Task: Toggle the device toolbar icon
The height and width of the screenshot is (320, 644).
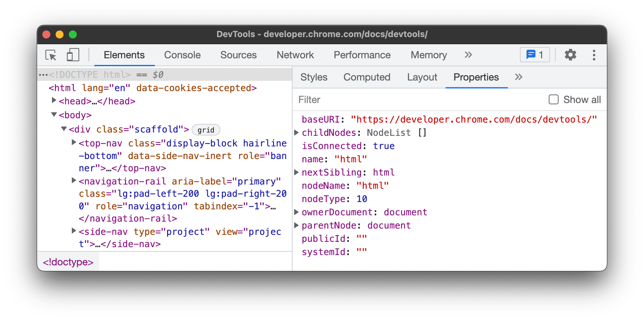Action: [73, 55]
